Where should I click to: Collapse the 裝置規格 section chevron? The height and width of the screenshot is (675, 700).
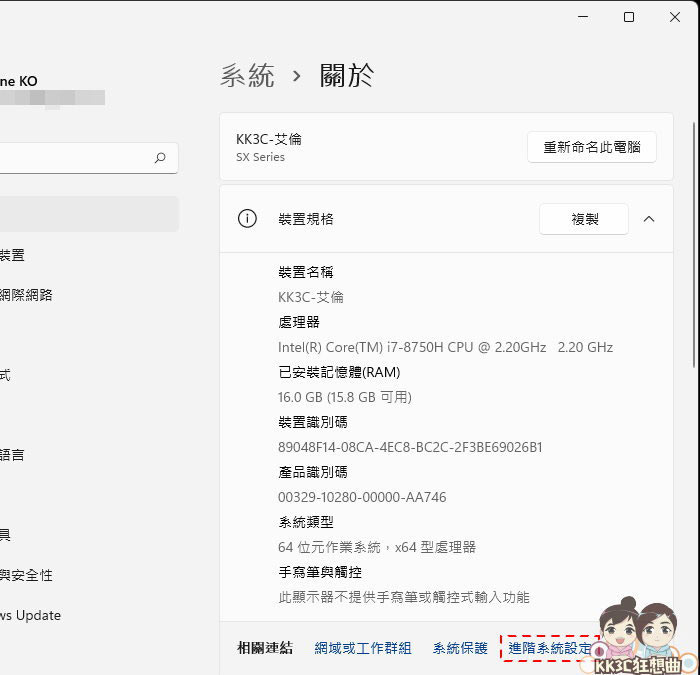(x=649, y=219)
